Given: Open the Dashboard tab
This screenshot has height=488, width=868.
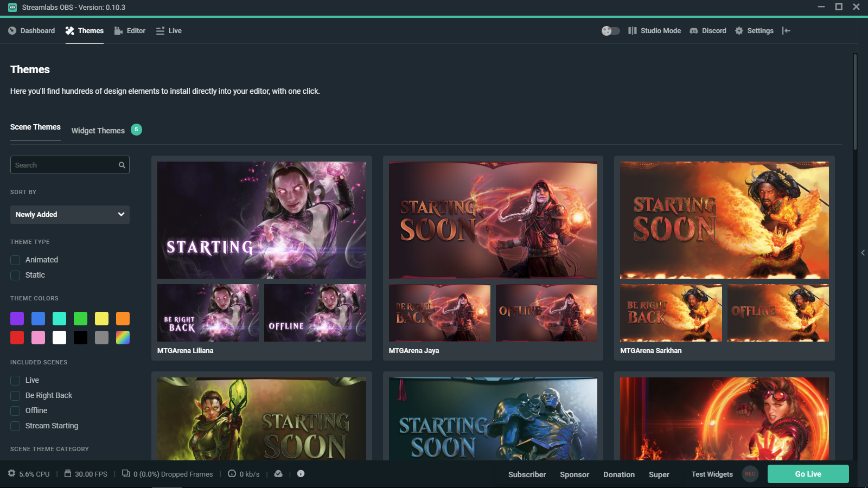Looking at the screenshot, I should coord(31,31).
